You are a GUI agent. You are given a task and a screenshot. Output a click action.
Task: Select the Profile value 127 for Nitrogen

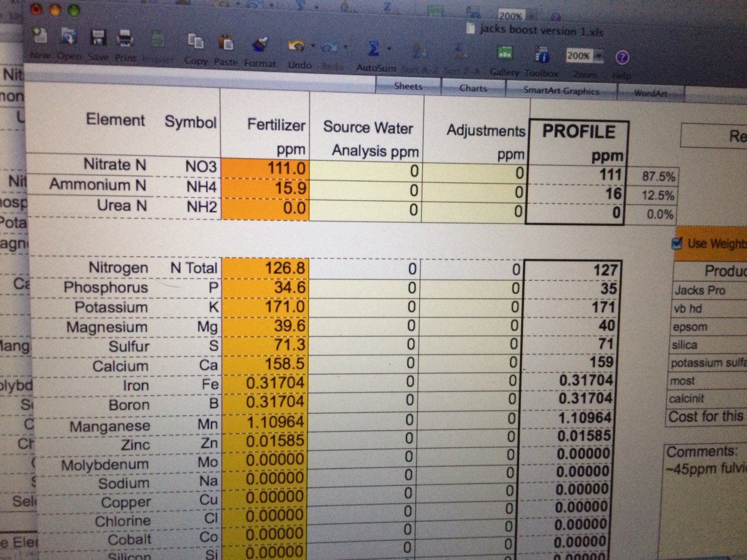573,271
